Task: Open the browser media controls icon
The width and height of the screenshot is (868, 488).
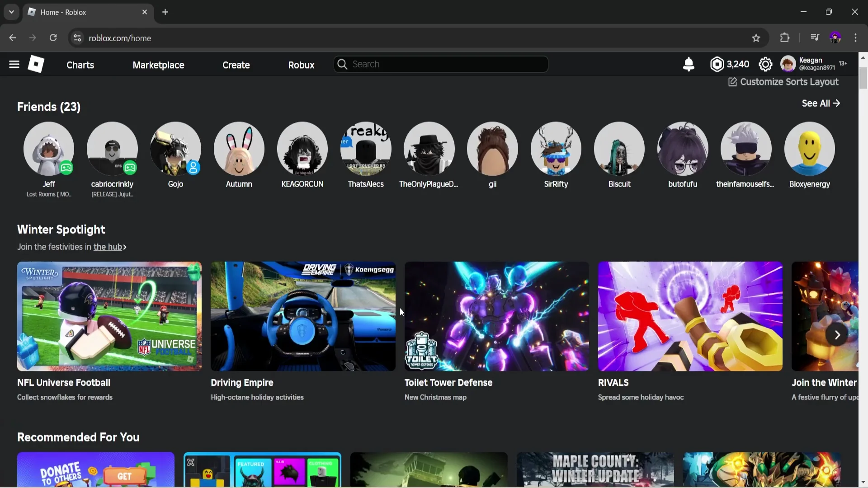Action: (x=815, y=38)
